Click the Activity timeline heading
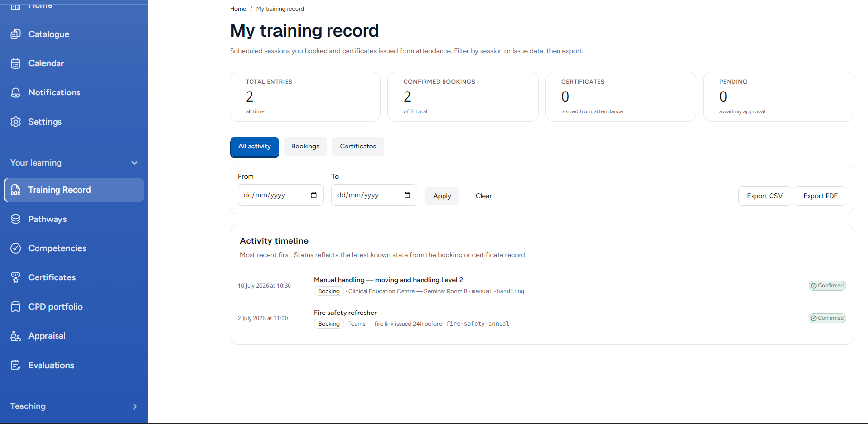Screen dimensions: 868x424 (x=274, y=241)
